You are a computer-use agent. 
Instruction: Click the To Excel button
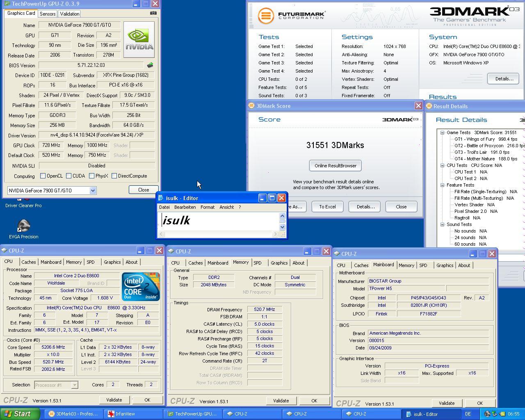pos(327,207)
